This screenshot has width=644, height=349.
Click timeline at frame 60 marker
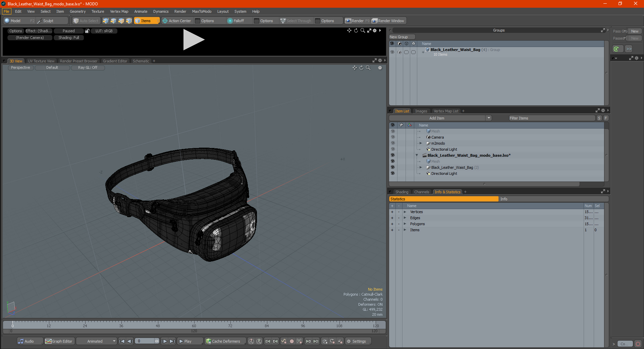point(194,325)
